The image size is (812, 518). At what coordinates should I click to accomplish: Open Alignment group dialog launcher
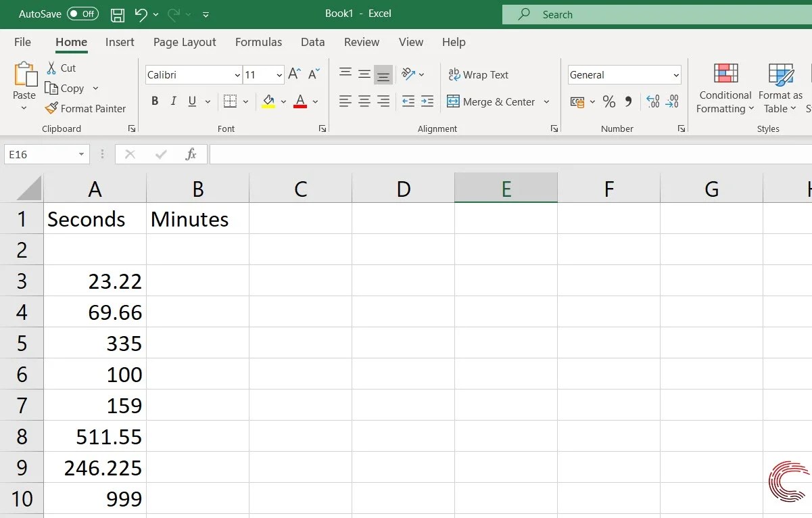point(554,128)
